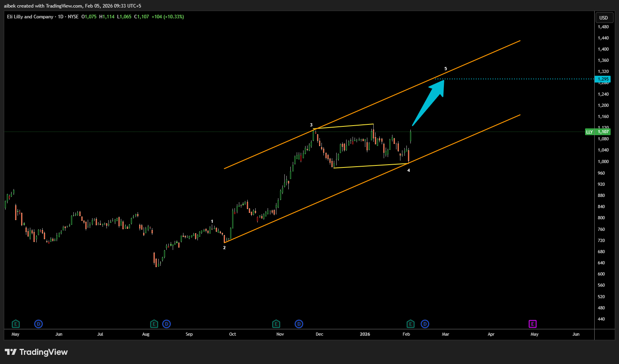619x364 pixels.
Task: Click the Eli Lilly and Company title
Action: [30, 17]
